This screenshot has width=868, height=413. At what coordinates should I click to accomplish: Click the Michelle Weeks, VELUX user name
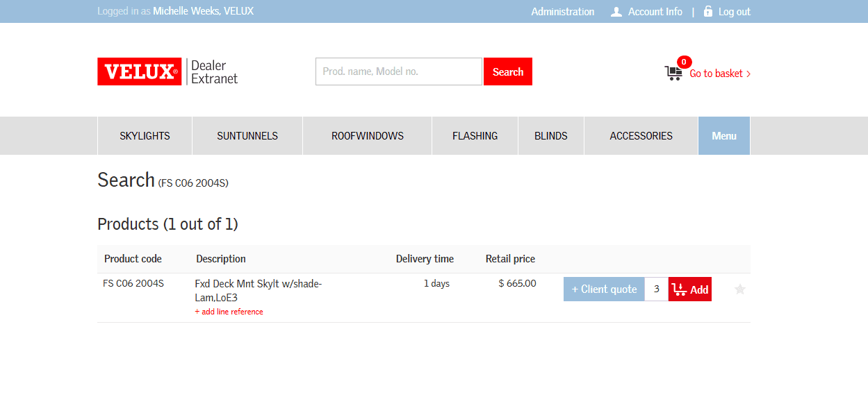[203, 12]
